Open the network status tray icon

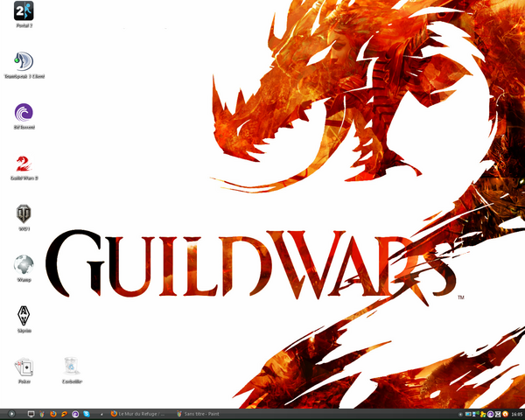pos(475,414)
